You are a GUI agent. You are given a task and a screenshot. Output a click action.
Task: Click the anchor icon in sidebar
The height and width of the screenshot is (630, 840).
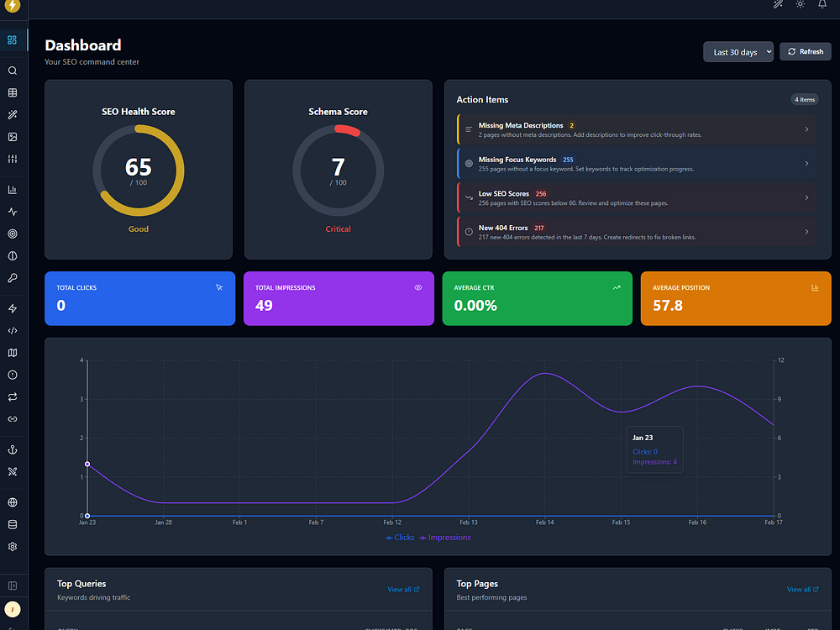13,449
